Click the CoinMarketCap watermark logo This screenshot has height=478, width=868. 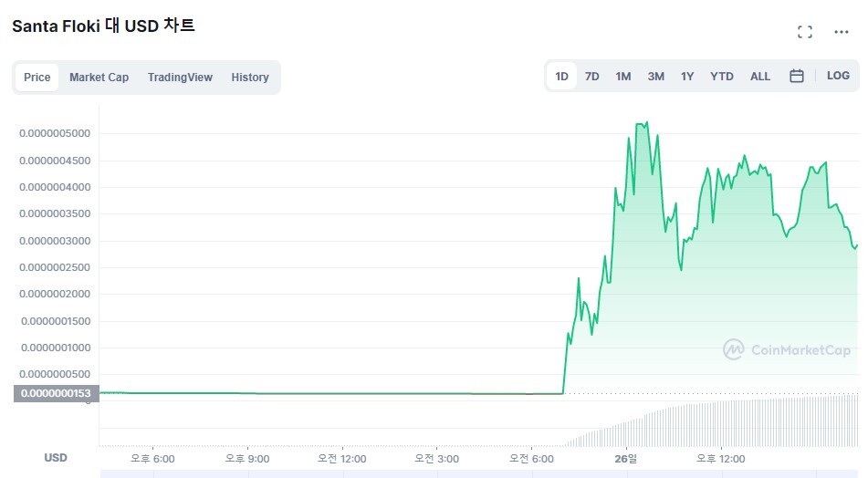click(787, 349)
